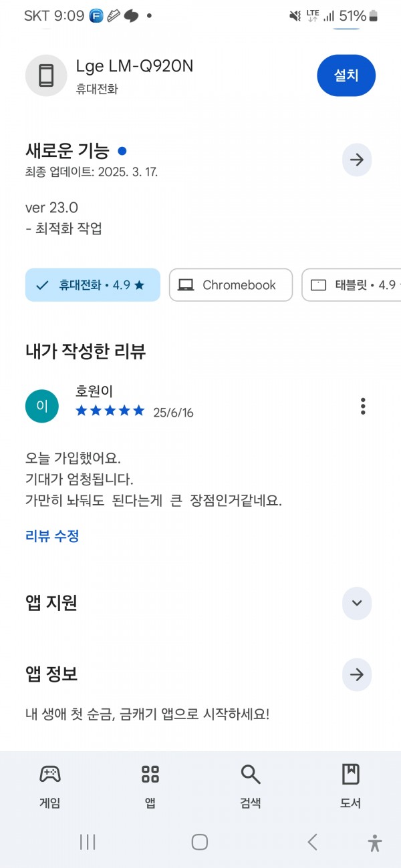Open the 새로운 기능 arrow button

(x=357, y=160)
